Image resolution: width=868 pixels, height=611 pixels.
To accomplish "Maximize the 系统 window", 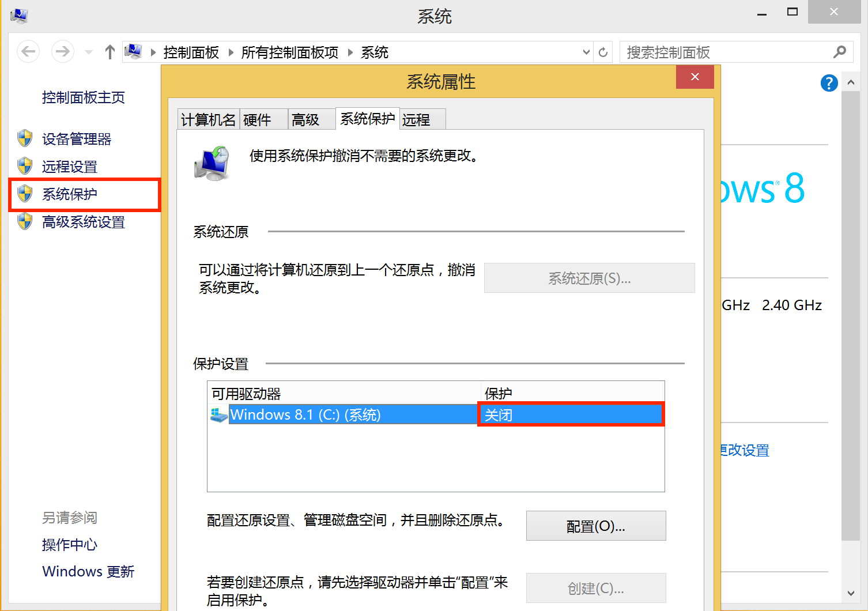I will tap(792, 12).
